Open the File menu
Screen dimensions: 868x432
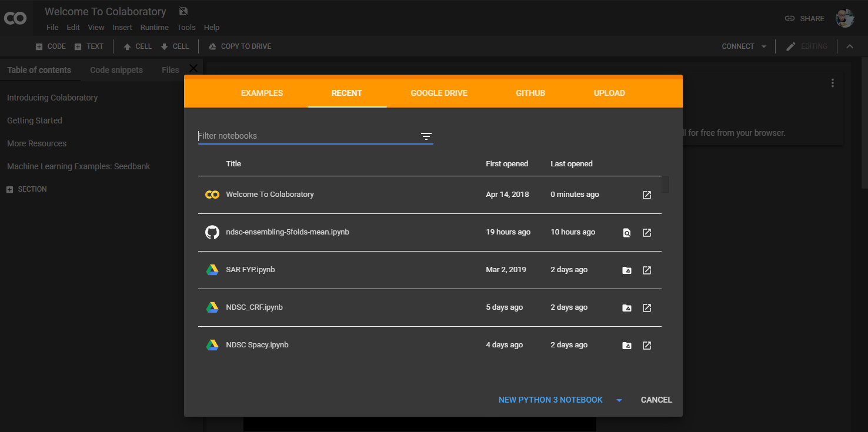52,28
